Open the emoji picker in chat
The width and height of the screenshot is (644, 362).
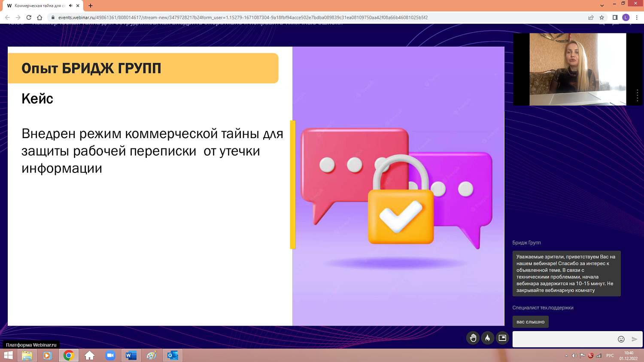click(621, 339)
